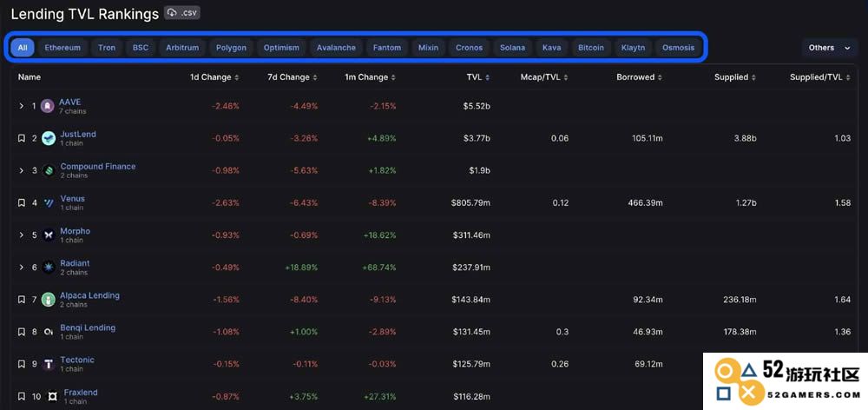
Task: Click the Venus logo icon
Action: click(49, 202)
